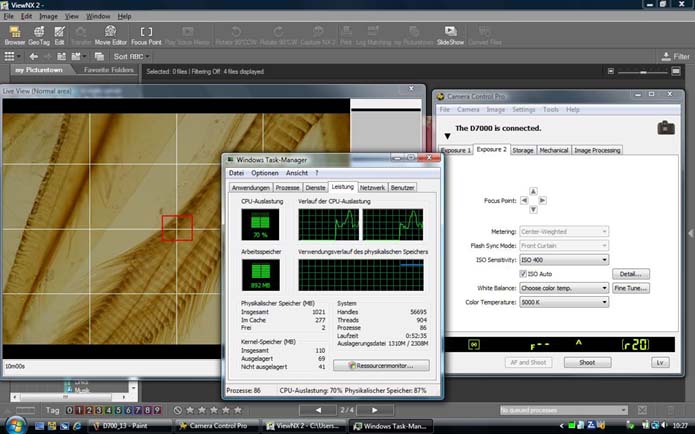Open the Benutzer tab in Task-Manager
This screenshot has height=434, width=695.
click(x=402, y=188)
